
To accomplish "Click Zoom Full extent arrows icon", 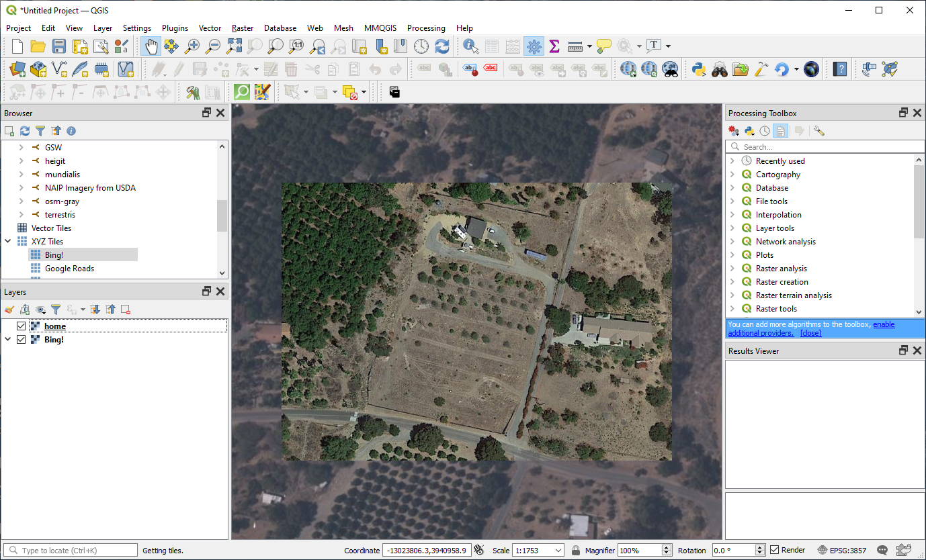I will pyautogui.click(x=234, y=46).
